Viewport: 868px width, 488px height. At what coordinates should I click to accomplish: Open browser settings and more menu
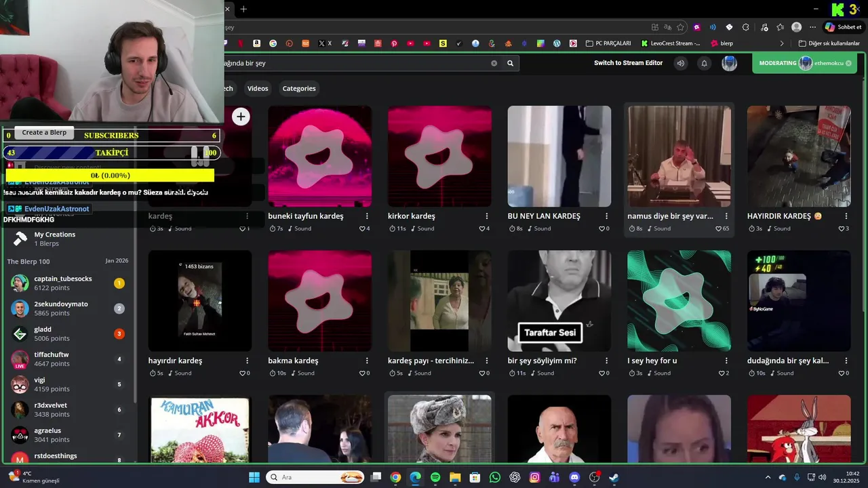[x=812, y=27]
